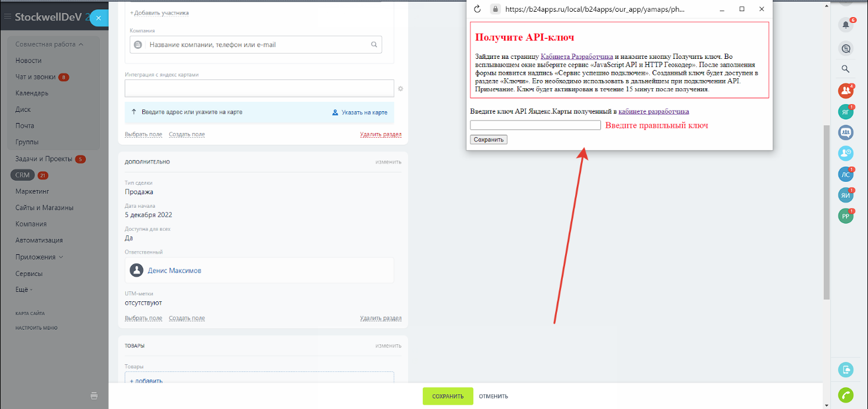Focus the Интеграция с яндекс картами field
The image size is (868, 409).
coord(259,88)
